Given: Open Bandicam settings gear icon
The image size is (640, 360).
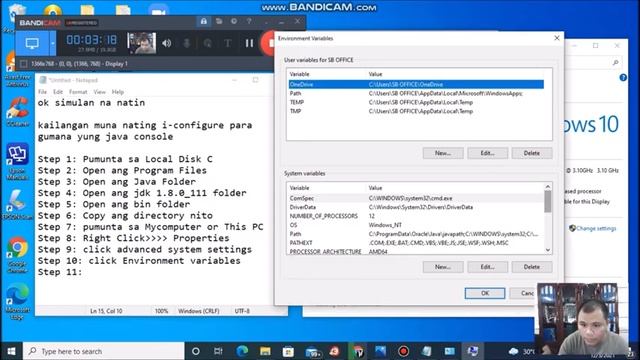Looking at the screenshot, I should [x=234, y=21].
